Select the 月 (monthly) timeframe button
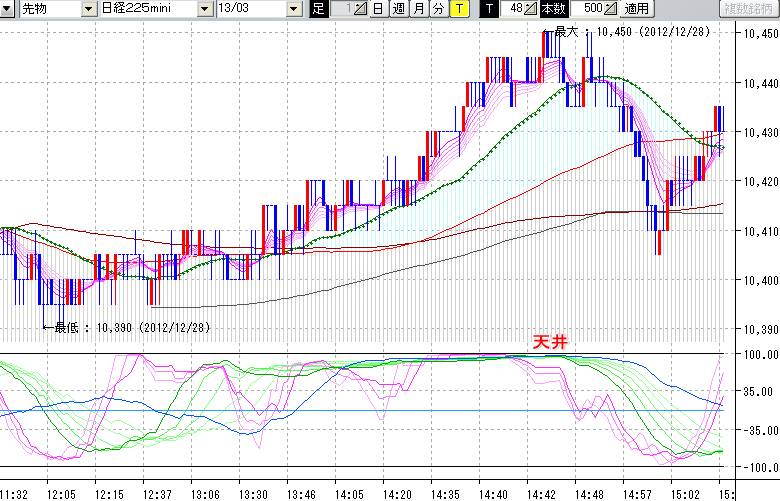This screenshot has width=780, height=501. [418, 9]
